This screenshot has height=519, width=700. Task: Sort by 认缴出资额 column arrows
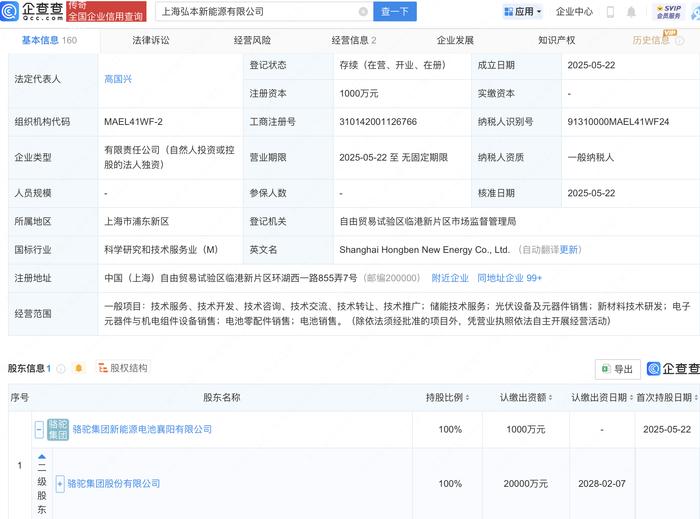tap(550, 397)
